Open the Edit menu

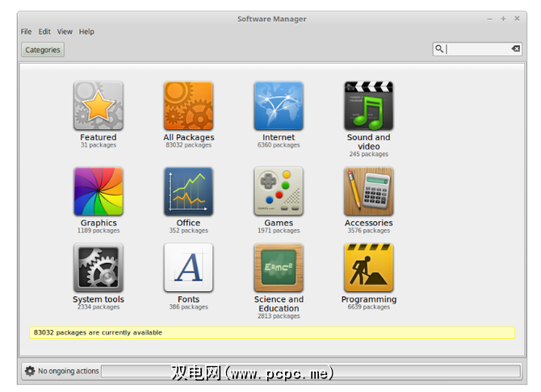[x=44, y=31]
